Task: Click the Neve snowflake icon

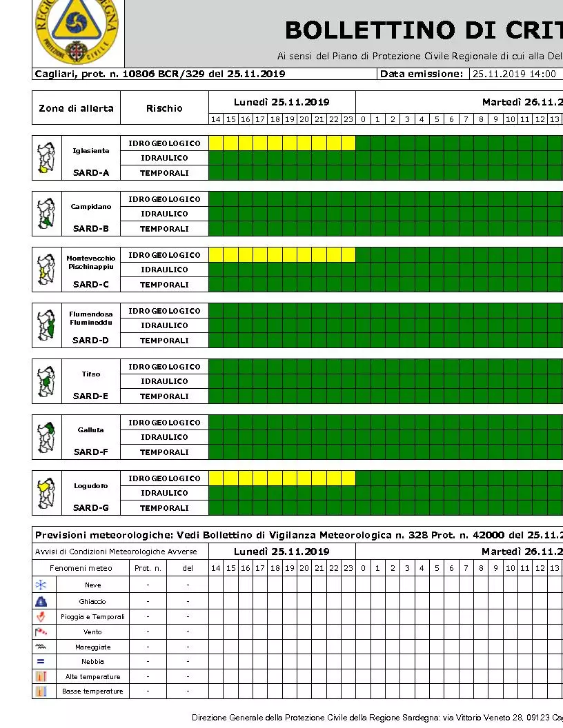Action: [x=41, y=585]
